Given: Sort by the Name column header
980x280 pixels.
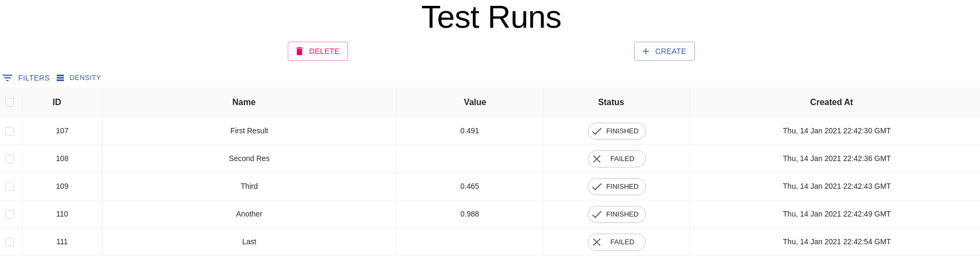Looking at the screenshot, I should tap(244, 102).
